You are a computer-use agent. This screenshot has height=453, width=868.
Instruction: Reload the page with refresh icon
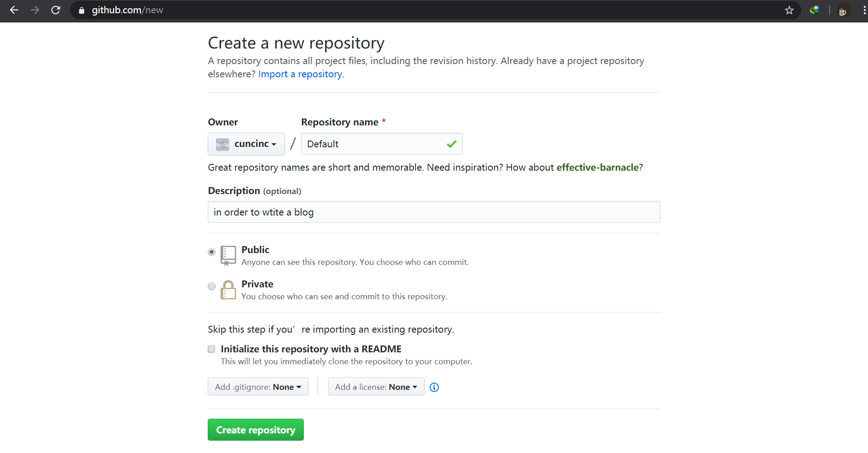tap(56, 10)
